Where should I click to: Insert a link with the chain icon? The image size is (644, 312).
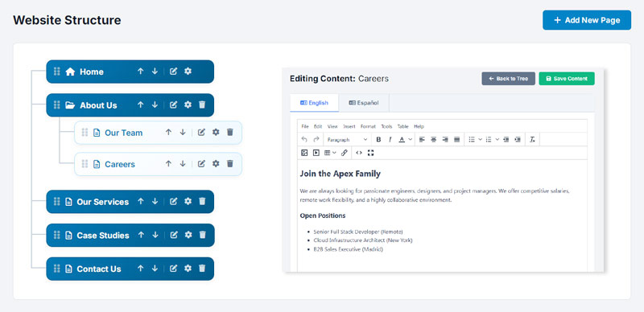click(345, 153)
